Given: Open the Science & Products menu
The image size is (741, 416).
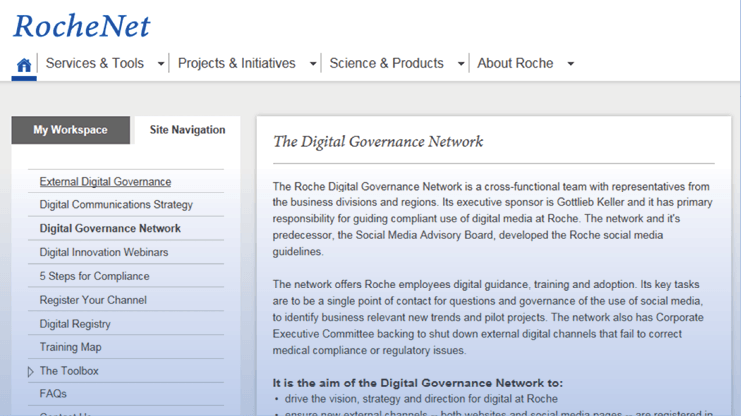Looking at the screenshot, I should (387, 63).
